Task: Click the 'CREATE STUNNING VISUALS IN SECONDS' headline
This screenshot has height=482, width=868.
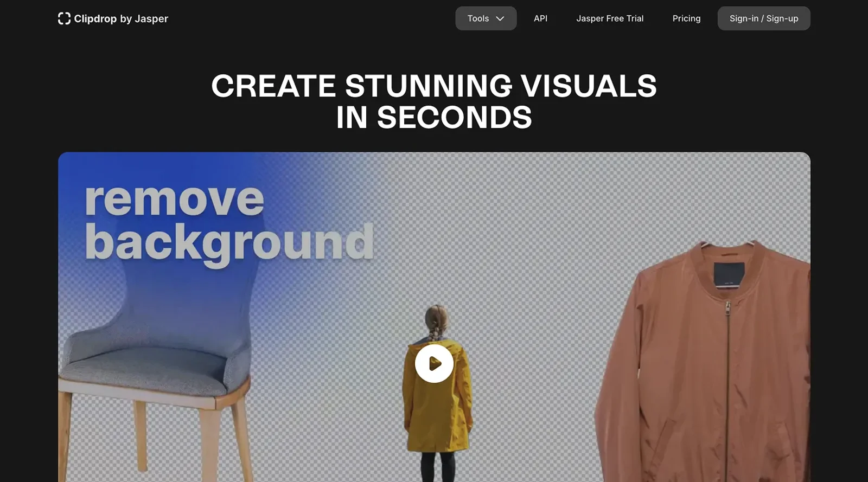Action: (434, 101)
